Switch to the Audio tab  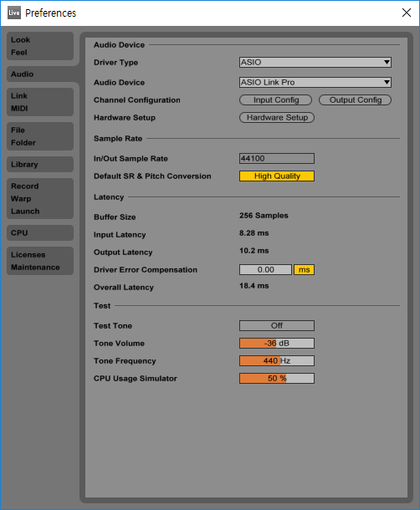40,74
